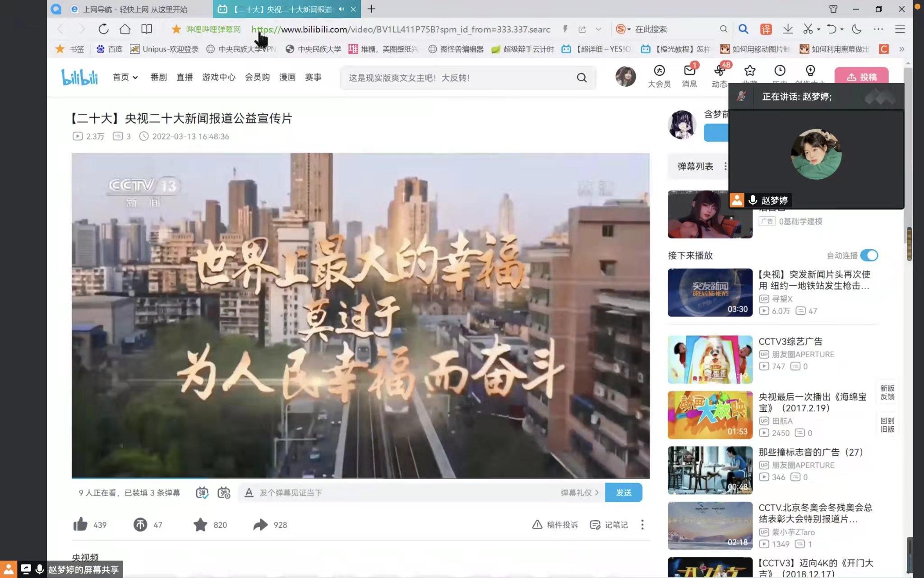
Task: Click the browser home icon
Action: 125,29
